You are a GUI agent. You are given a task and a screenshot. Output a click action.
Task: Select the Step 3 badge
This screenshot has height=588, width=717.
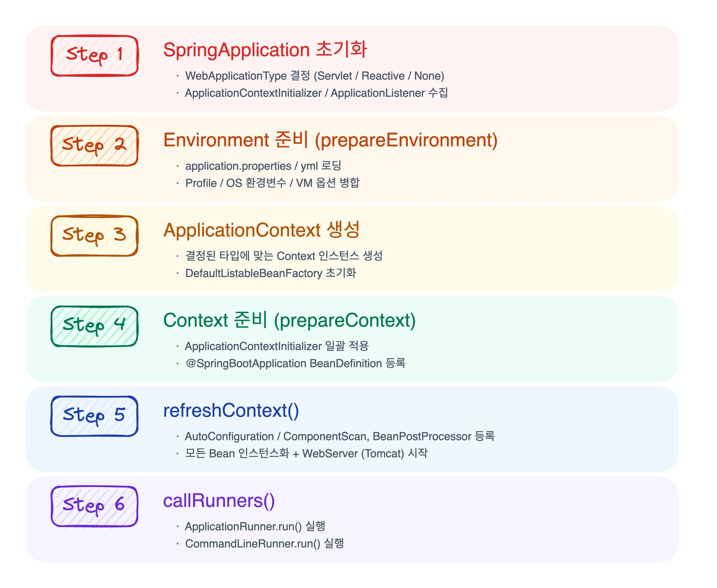pyautogui.click(x=94, y=236)
